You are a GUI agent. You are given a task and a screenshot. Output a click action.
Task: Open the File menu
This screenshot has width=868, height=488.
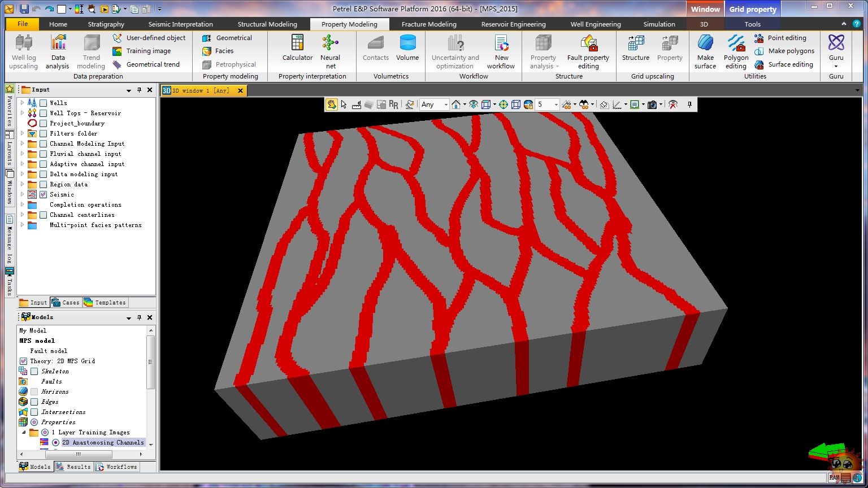pos(23,24)
